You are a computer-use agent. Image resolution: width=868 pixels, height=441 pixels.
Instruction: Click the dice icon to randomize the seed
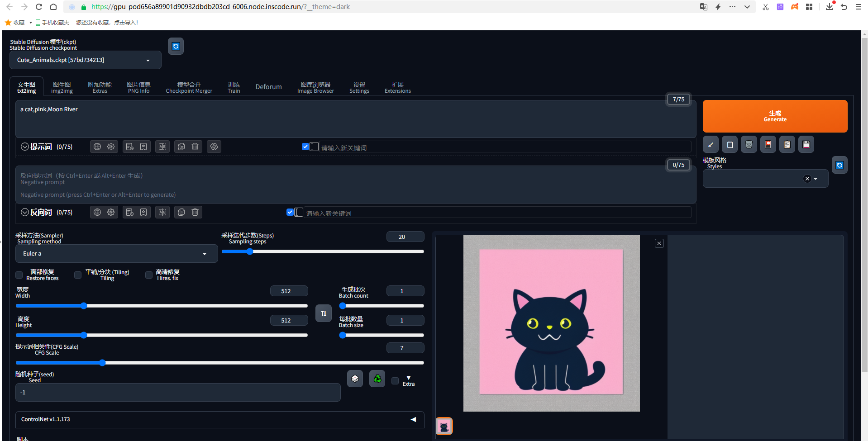point(355,379)
